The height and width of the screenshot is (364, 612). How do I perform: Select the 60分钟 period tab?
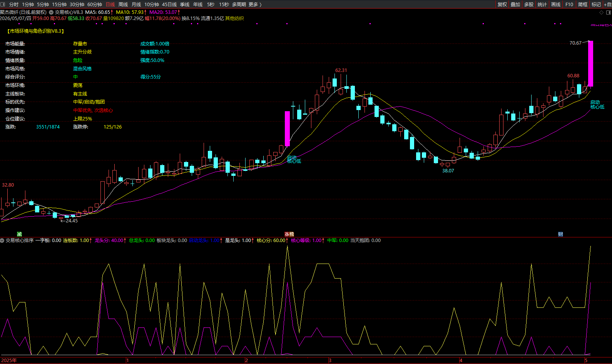pyautogui.click(x=95, y=4)
